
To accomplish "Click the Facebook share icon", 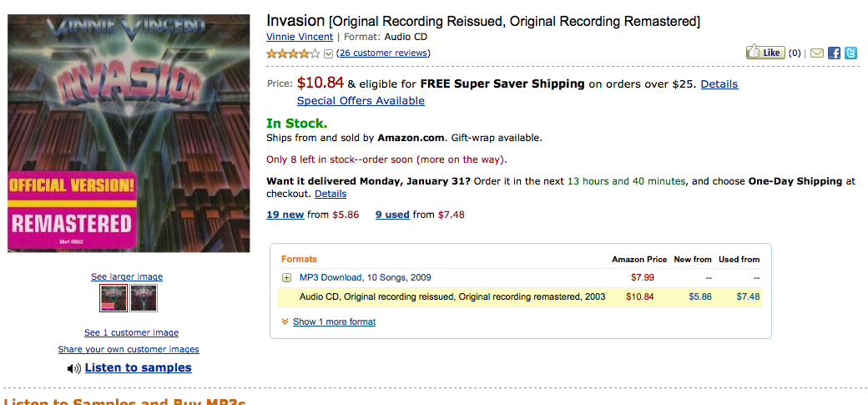I will [834, 53].
